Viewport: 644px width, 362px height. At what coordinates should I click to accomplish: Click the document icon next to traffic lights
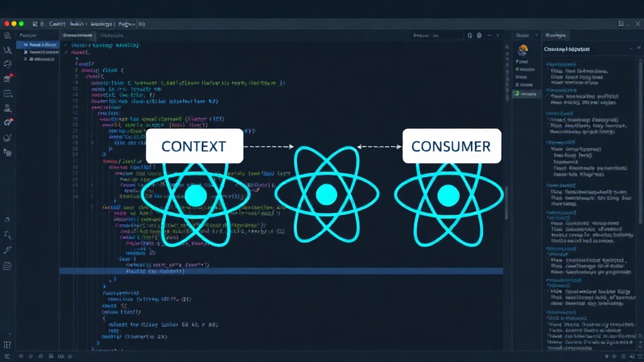(x=35, y=25)
